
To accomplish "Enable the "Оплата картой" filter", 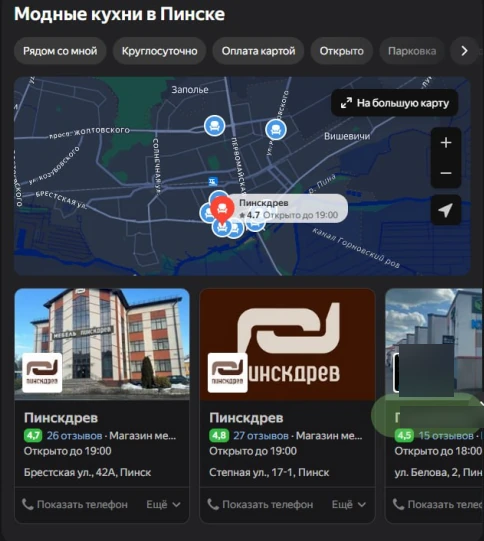I will pos(258,51).
